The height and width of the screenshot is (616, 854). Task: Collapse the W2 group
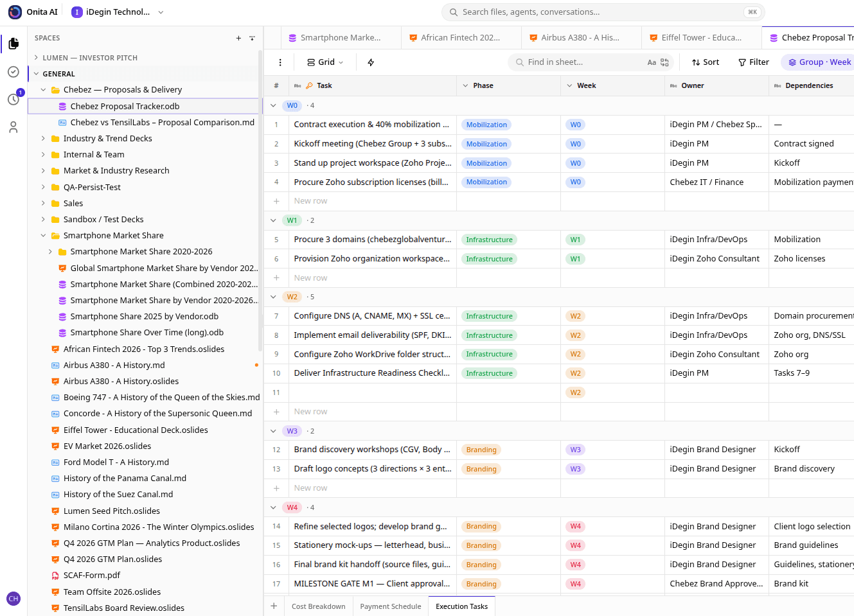click(273, 297)
